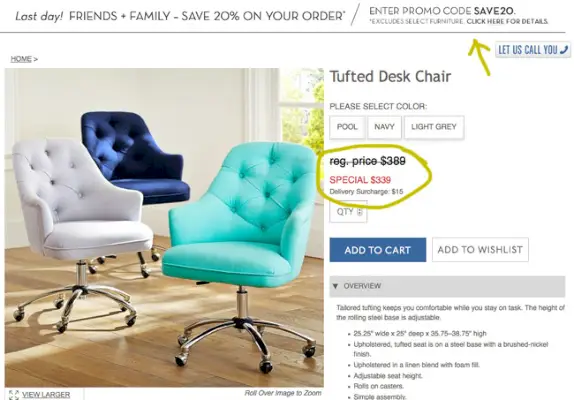
Task: Click the Friends + Family save 20% banner
Action: pyautogui.click(x=180, y=16)
